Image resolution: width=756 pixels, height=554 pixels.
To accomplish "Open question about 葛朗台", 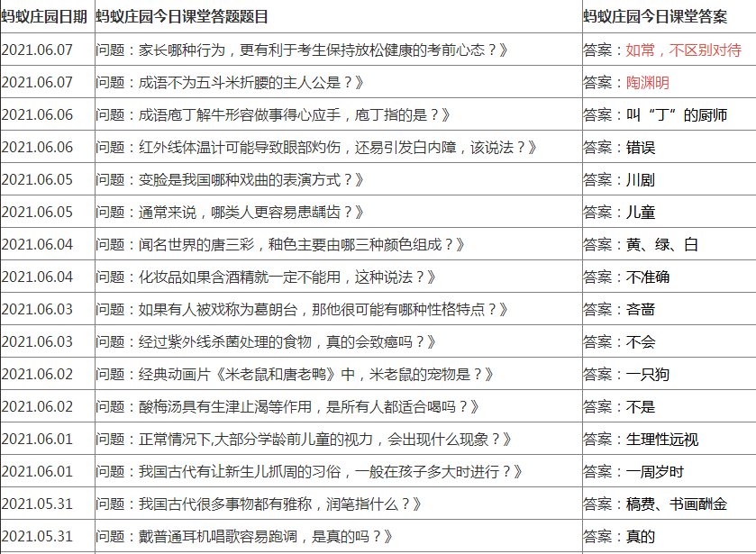I will pos(302,309).
